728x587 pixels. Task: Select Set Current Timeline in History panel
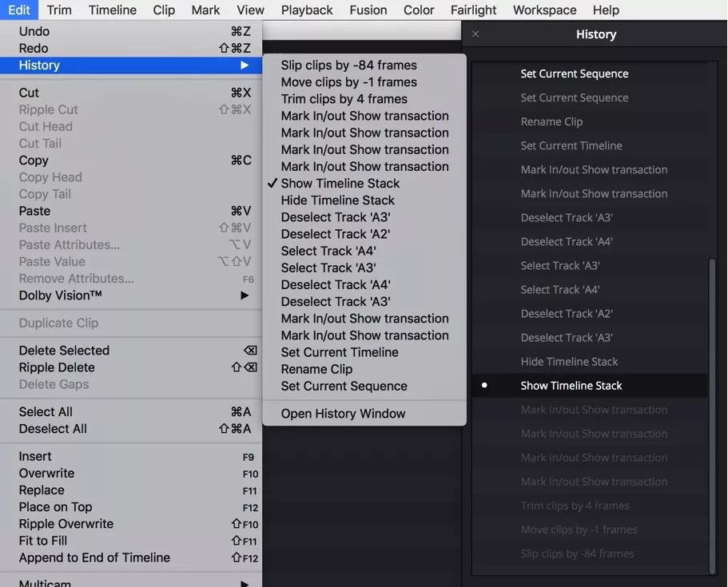(590, 145)
